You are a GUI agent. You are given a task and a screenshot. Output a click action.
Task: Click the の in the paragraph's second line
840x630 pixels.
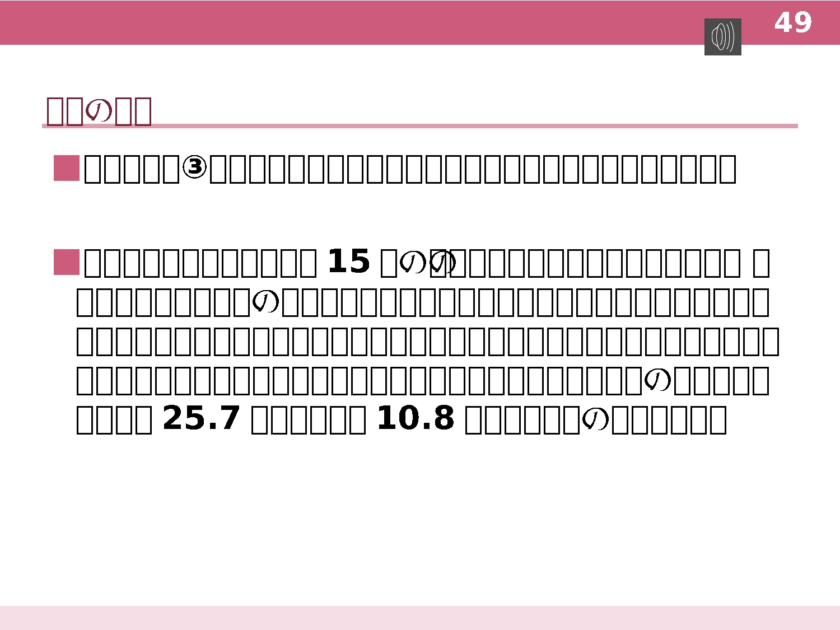266,302
